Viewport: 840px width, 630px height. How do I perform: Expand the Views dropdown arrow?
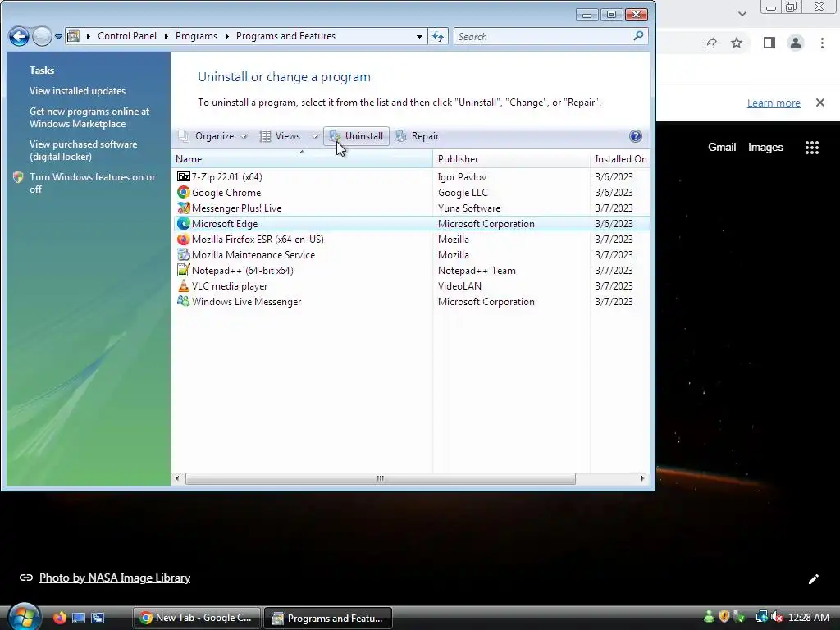315,137
